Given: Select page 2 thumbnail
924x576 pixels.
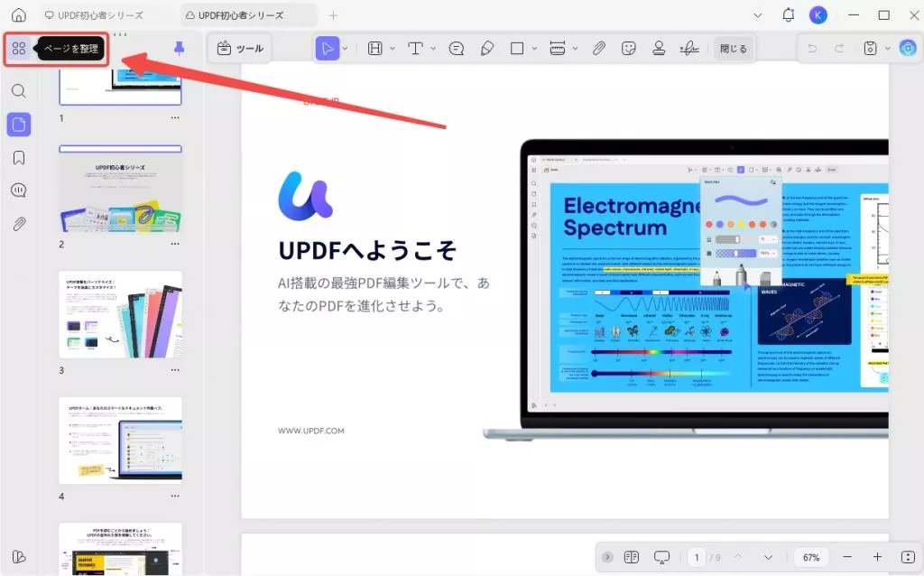Looking at the screenshot, I should coord(120,189).
